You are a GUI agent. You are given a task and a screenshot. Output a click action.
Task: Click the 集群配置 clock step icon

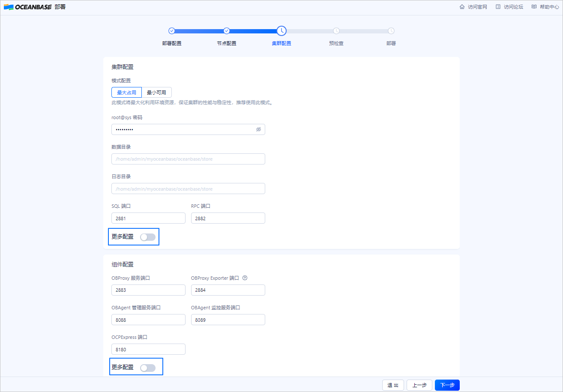pos(281,31)
